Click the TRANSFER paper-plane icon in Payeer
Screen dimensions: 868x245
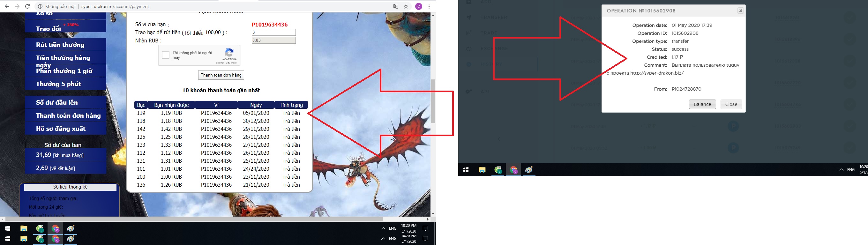tap(469, 17)
